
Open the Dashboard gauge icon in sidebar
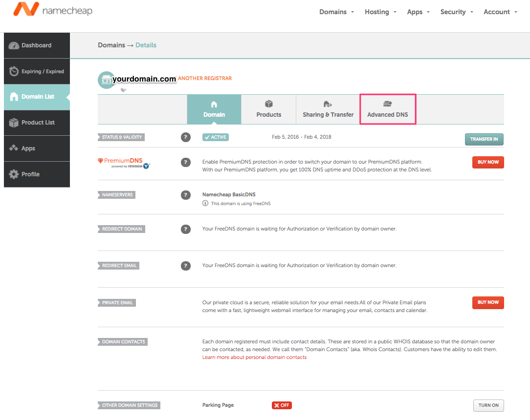point(14,45)
